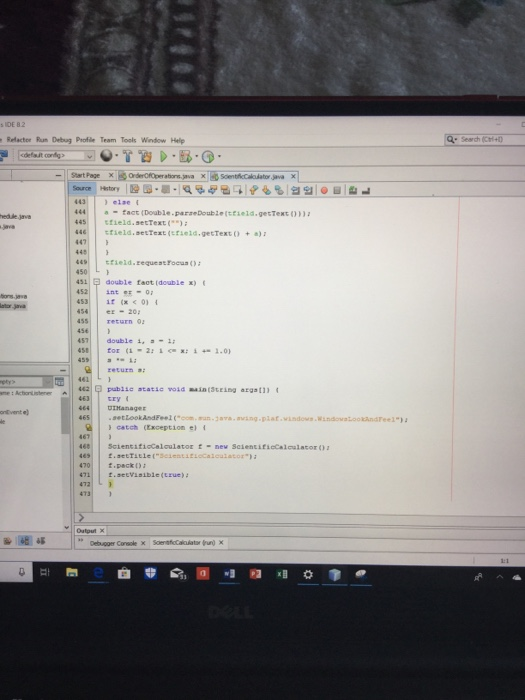Click the Search (Ctrl+I) field

pos(486,139)
